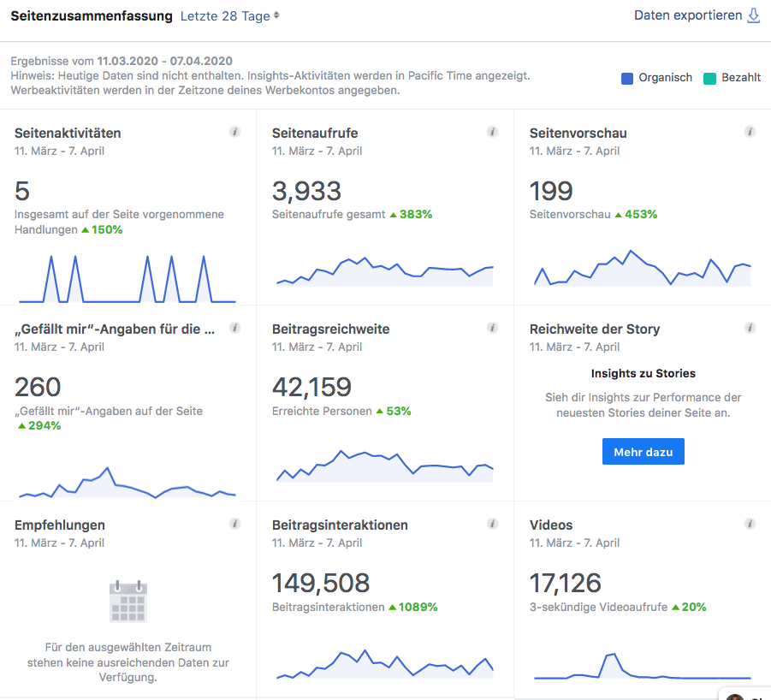Open the Beitragsreichweite card title
This screenshot has width=771, height=700.
pyautogui.click(x=330, y=329)
